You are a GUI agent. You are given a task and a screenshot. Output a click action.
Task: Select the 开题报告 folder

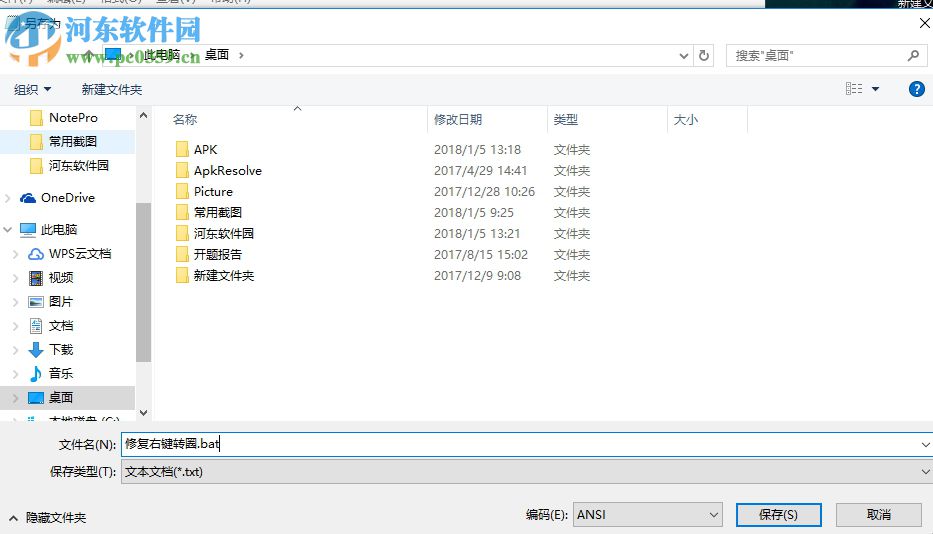[x=217, y=255]
